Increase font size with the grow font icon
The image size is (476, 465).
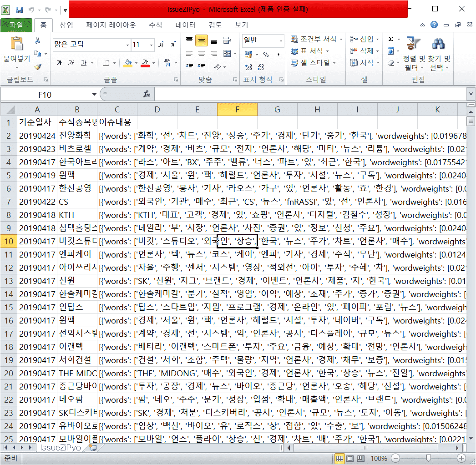point(161,44)
